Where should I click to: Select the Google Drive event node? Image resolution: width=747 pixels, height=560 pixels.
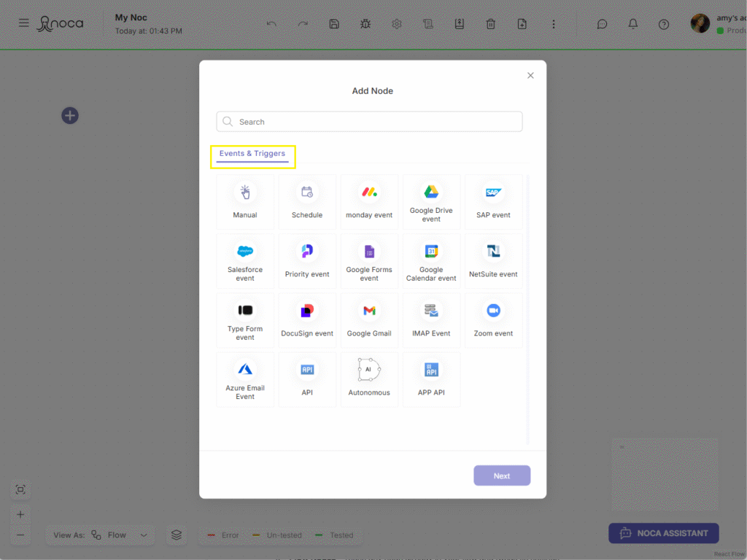click(x=431, y=202)
